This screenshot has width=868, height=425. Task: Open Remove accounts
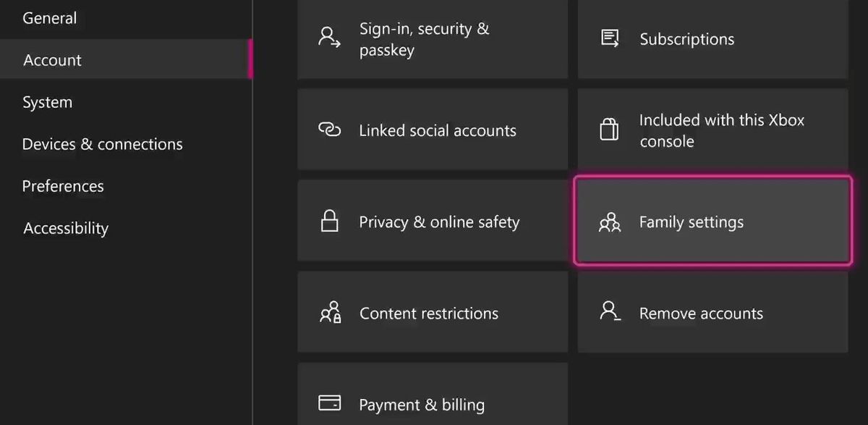pyautogui.click(x=712, y=313)
